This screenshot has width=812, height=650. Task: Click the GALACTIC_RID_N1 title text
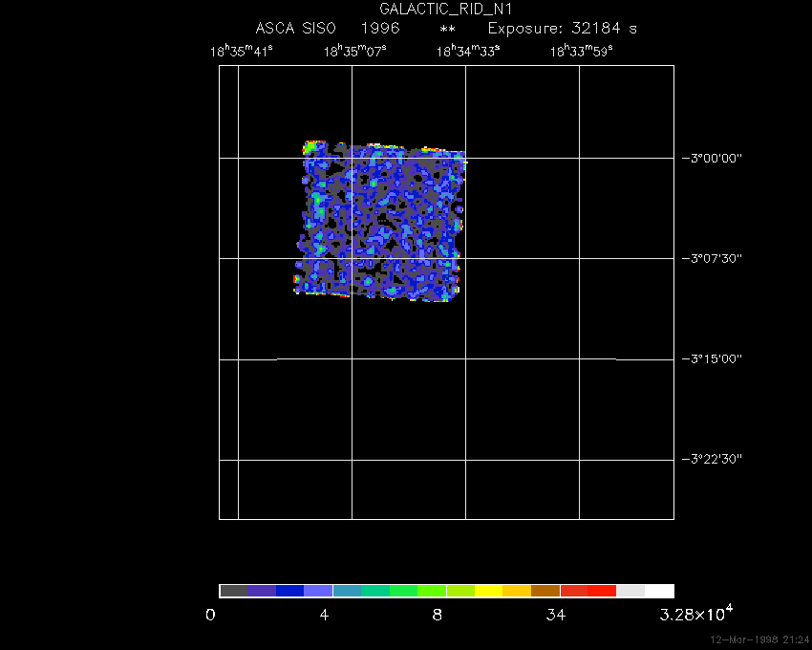[x=445, y=10]
